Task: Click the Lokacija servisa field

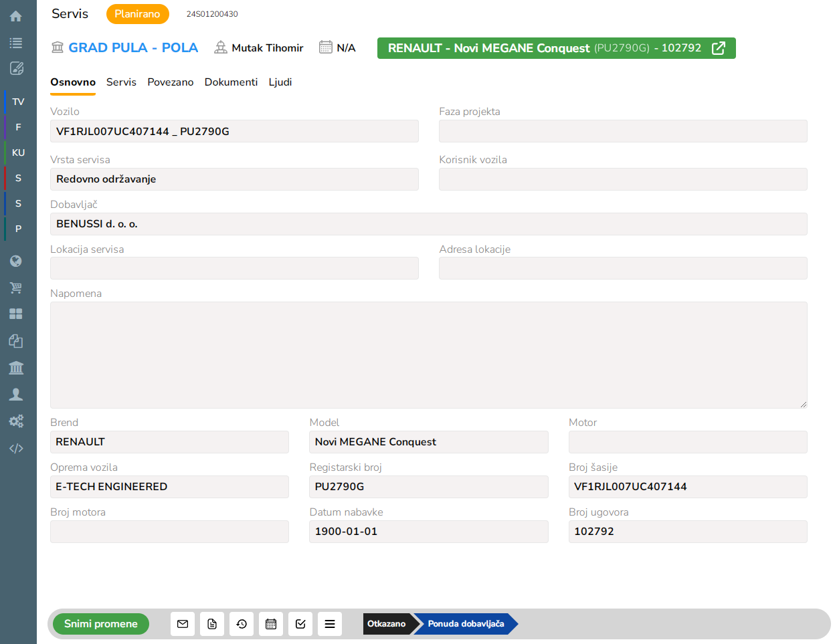Action: click(234, 268)
